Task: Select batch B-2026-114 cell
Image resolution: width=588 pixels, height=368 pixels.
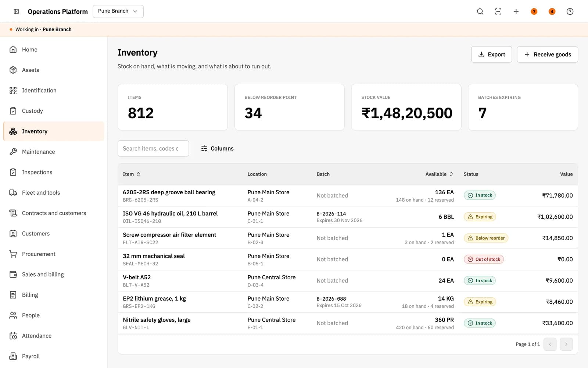Action: [339, 217]
